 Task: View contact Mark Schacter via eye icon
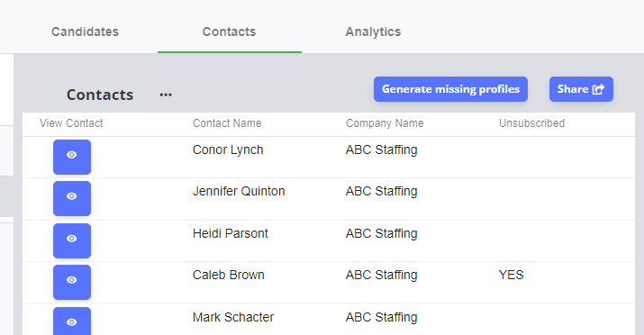(72, 321)
